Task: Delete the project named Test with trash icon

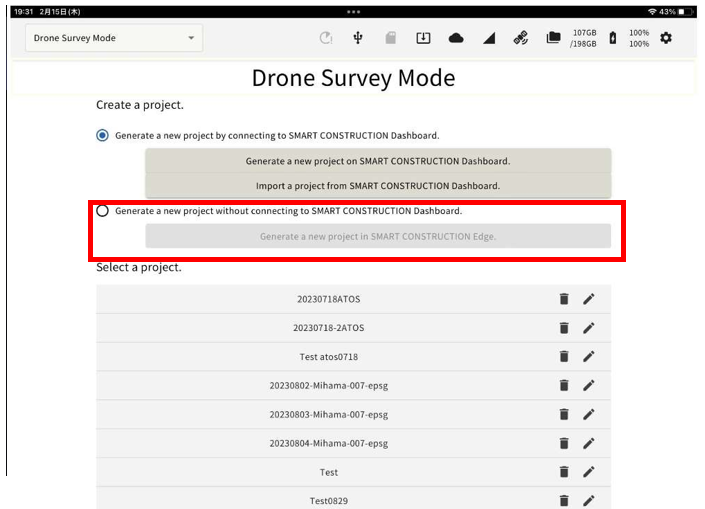Action: (x=564, y=472)
